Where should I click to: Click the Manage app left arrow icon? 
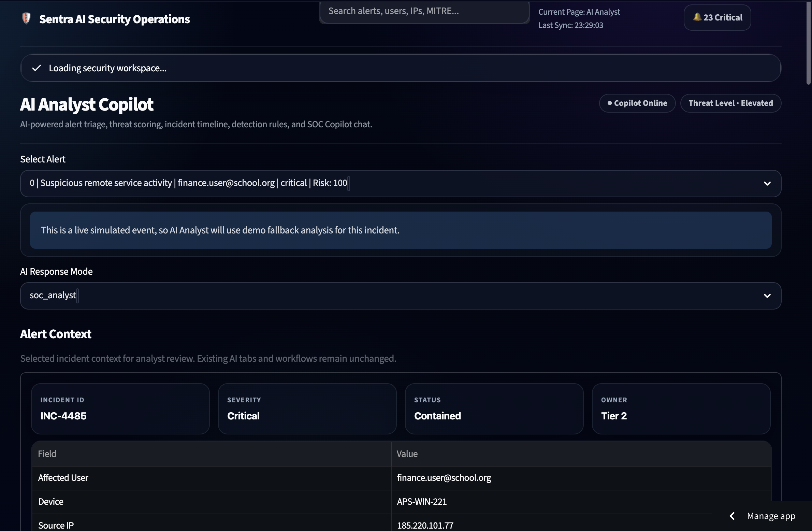coord(732,516)
